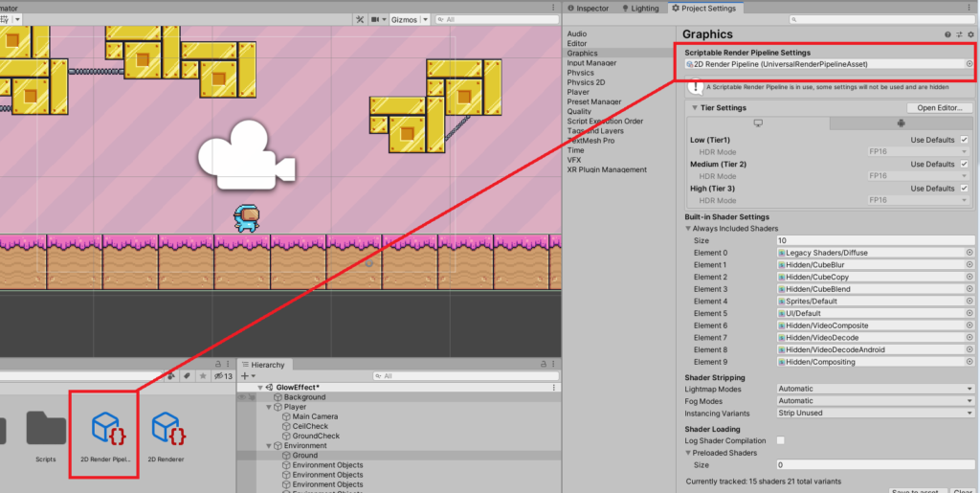The width and height of the screenshot is (980, 493).
Task: Select the Project Settings tab
Action: point(704,8)
